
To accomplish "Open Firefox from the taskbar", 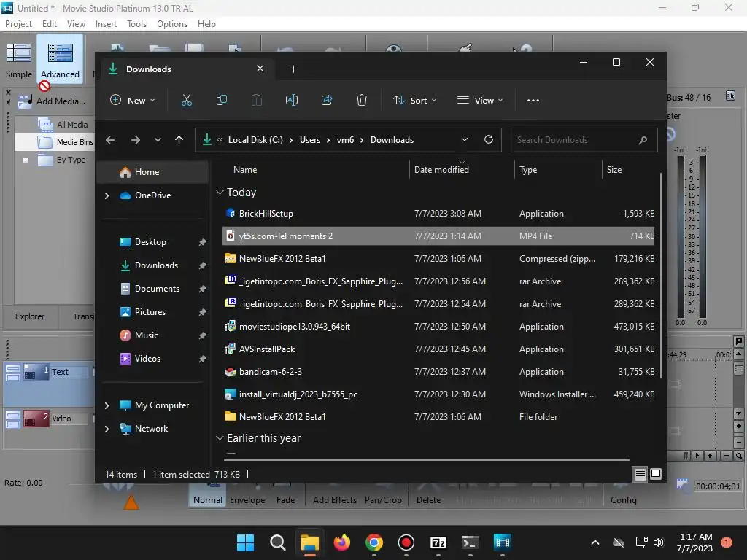I will 341,542.
